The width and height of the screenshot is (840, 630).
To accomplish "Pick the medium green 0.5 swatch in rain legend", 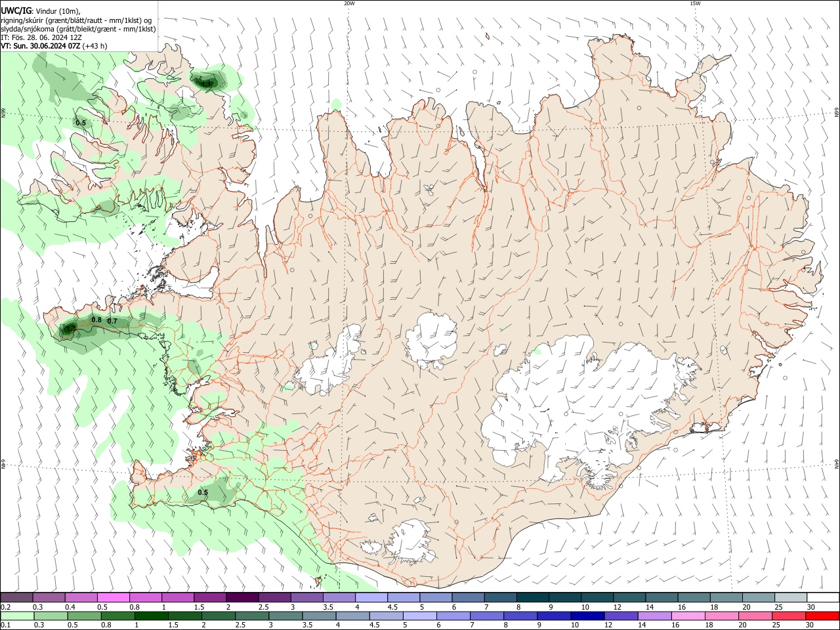I will (x=84, y=616).
